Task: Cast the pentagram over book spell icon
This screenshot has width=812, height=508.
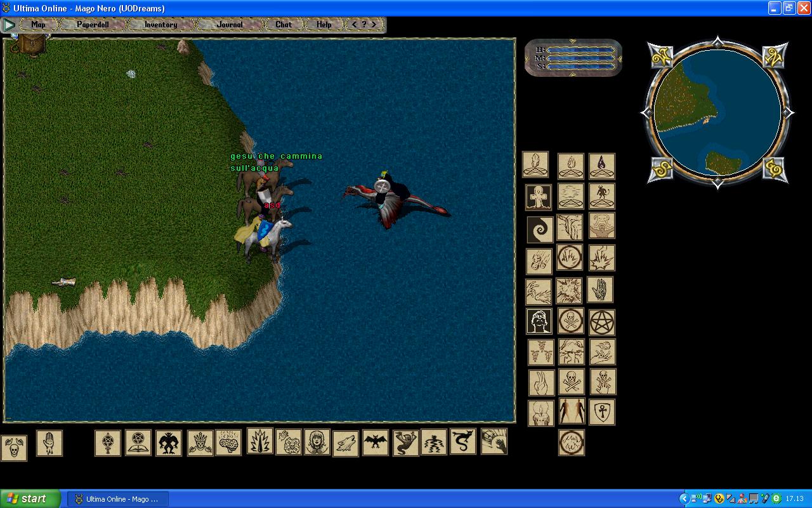Action: point(138,443)
